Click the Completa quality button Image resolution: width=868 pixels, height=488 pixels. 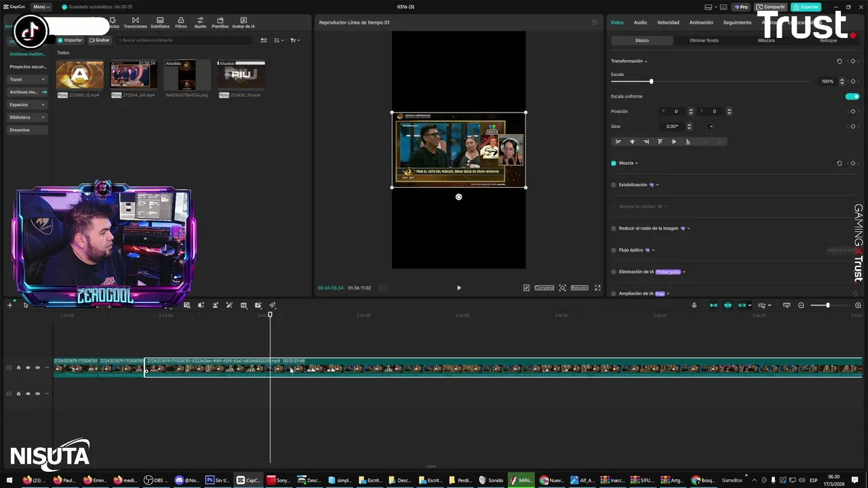click(544, 287)
